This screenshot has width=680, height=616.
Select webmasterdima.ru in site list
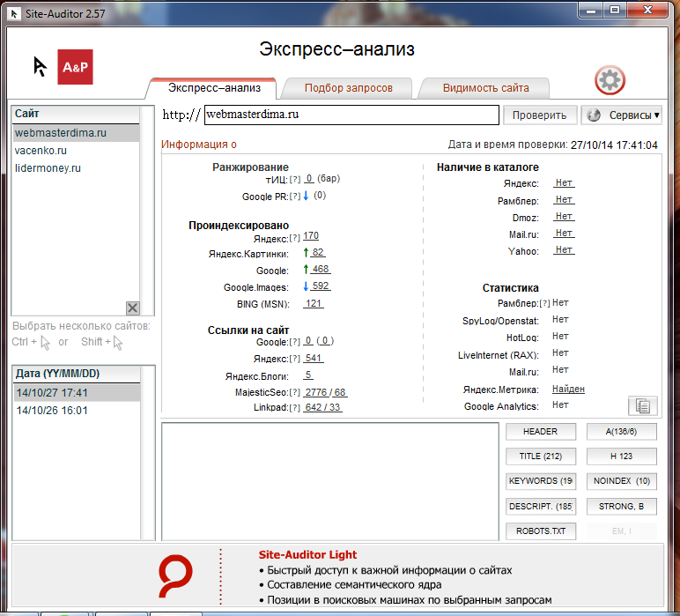[x=77, y=133]
